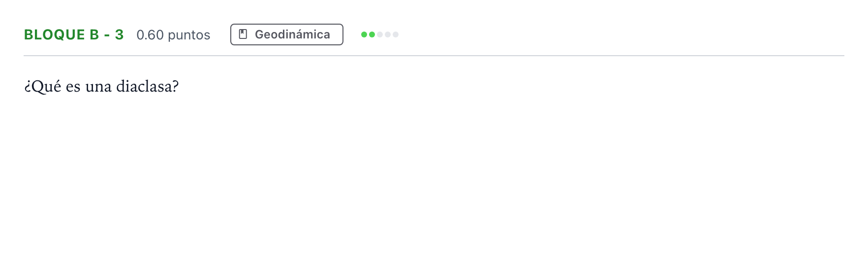868x273 pixels.
Task: Click the fifth gray difficulty dot
Action: [x=396, y=34]
